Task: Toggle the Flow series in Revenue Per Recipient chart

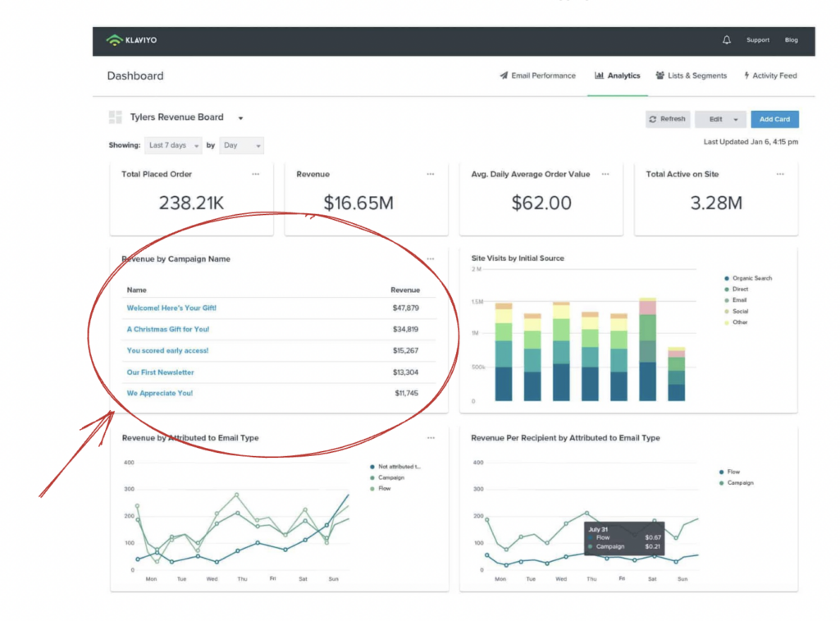Action: click(729, 471)
